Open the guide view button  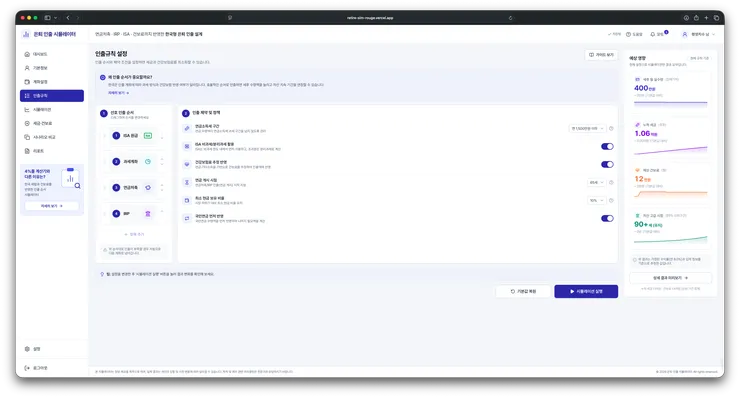pos(601,55)
